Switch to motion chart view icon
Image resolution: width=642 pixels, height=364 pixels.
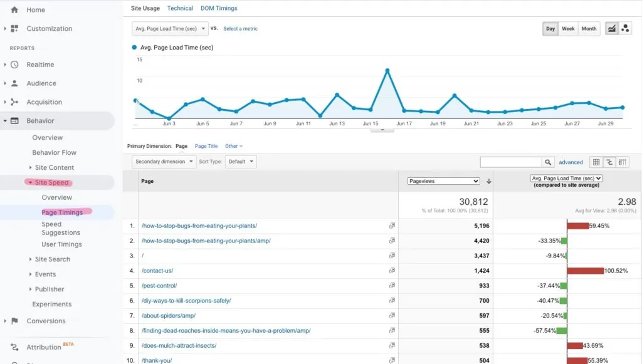pyautogui.click(x=625, y=29)
